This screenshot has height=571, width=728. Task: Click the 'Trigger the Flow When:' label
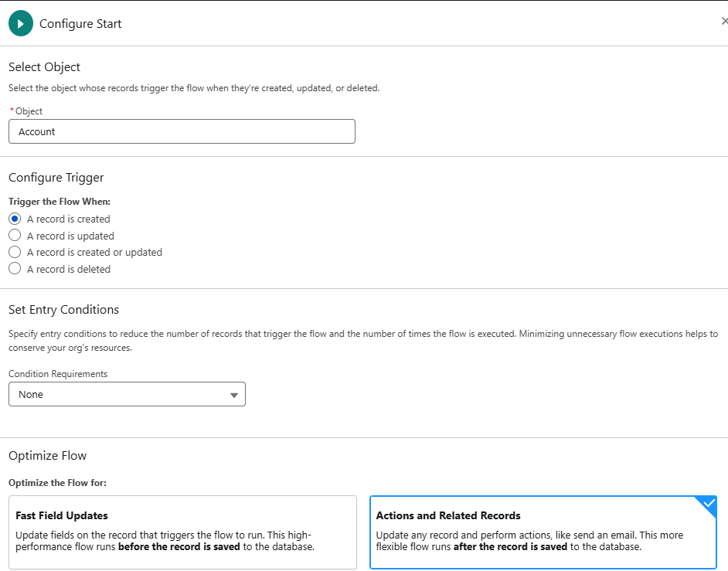click(x=60, y=202)
